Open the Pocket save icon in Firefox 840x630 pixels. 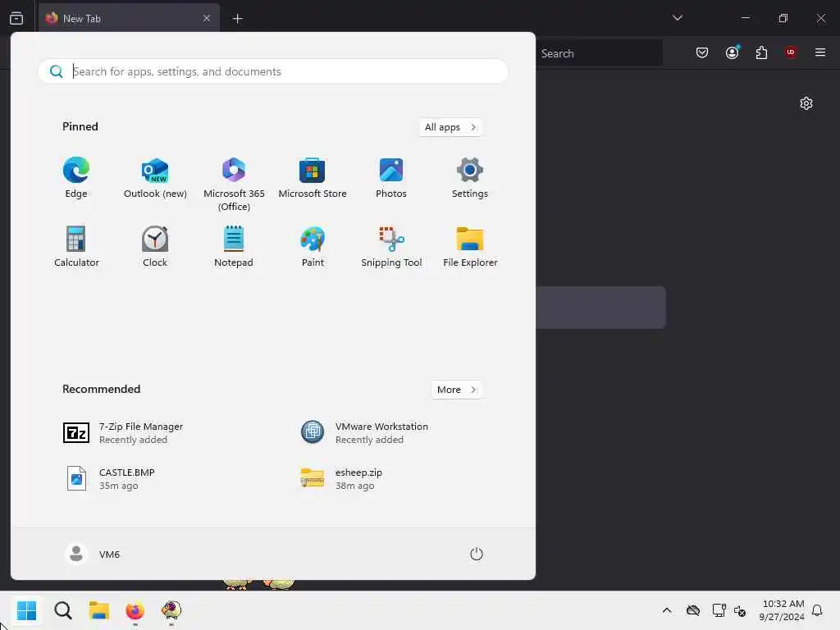702,52
